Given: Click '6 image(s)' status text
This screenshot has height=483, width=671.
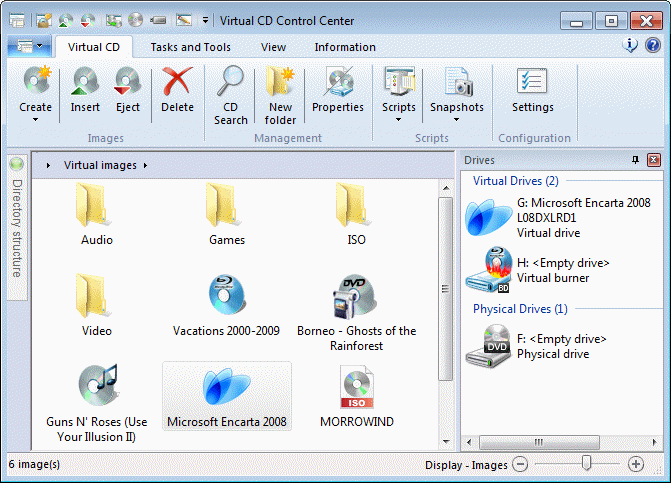Looking at the screenshot, I should point(34,464).
